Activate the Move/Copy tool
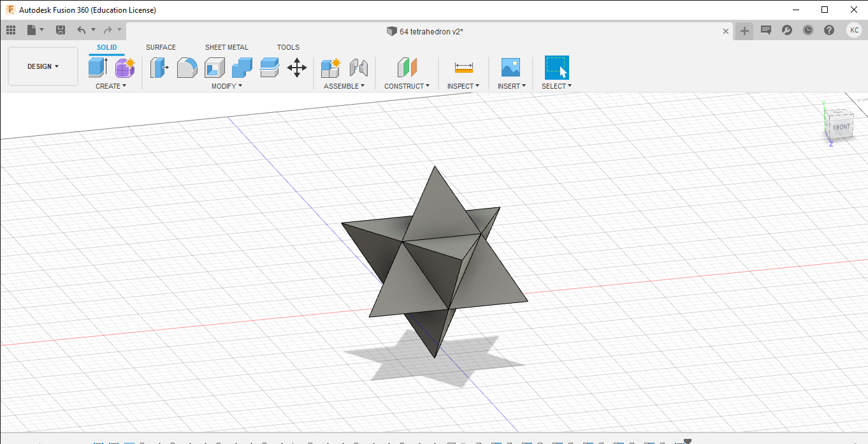 click(x=296, y=67)
